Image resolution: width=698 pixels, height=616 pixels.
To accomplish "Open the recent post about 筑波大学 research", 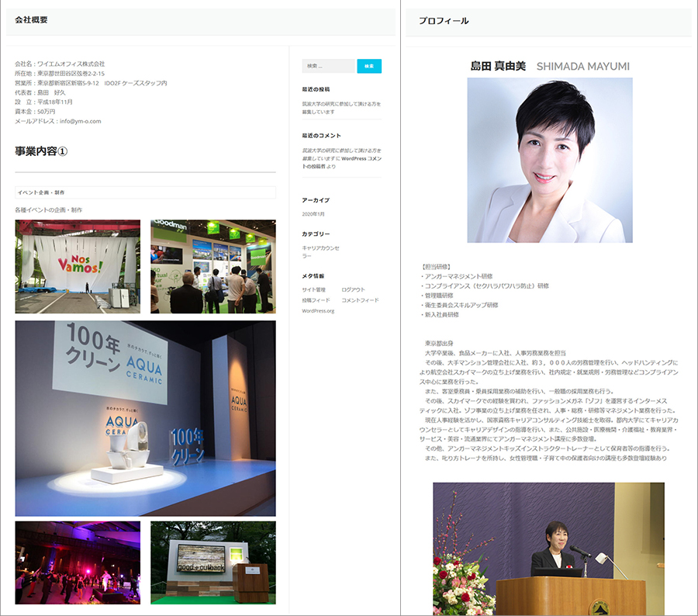I will tap(340, 107).
